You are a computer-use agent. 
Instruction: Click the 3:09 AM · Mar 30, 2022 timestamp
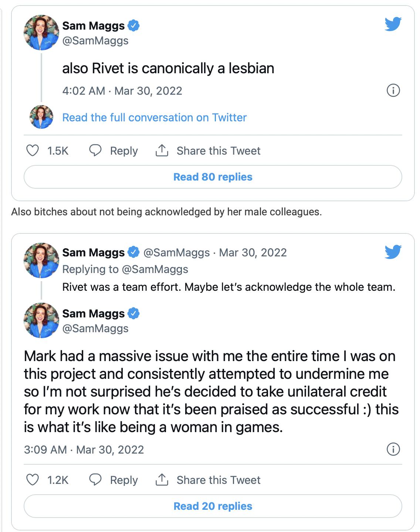pos(84,450)
